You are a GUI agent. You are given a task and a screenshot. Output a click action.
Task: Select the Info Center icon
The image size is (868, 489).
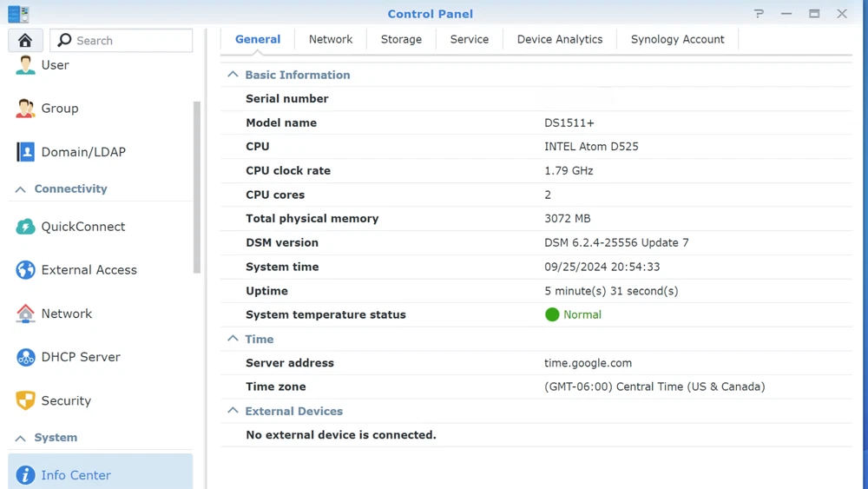(x=25, y=475)
